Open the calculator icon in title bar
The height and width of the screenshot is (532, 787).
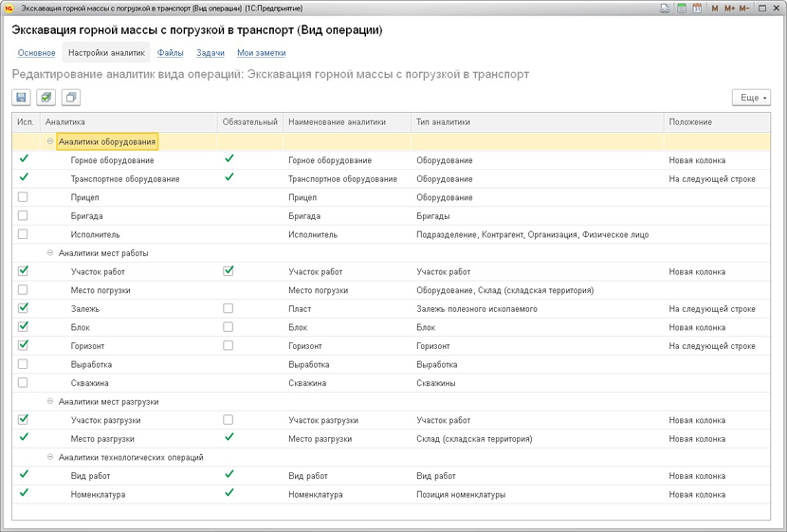pos(682,8)
